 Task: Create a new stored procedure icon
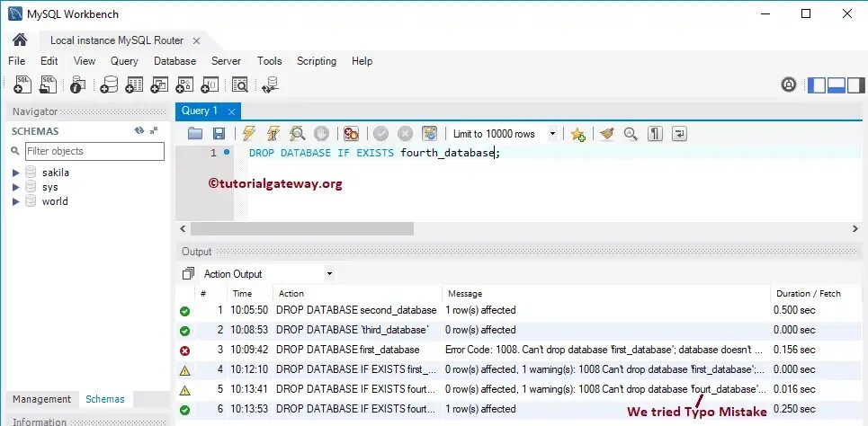184,84
